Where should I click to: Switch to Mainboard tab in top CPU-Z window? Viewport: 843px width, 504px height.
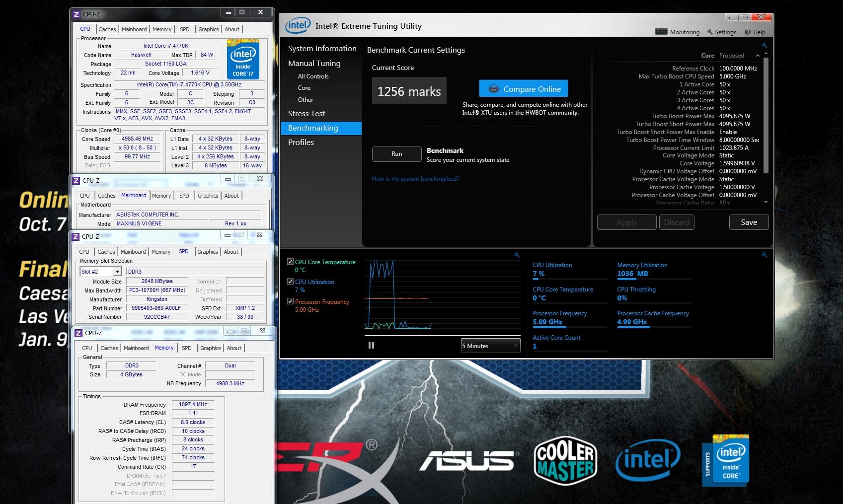pos(134,29)
